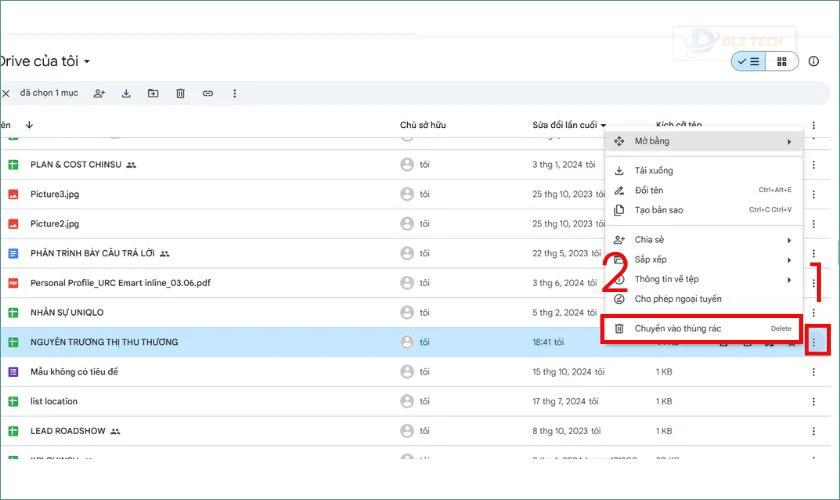Expand 'Mở bằng' submenu
This screenshot has width=840, height=500.
pyautogui.click(x=704, y=141)
